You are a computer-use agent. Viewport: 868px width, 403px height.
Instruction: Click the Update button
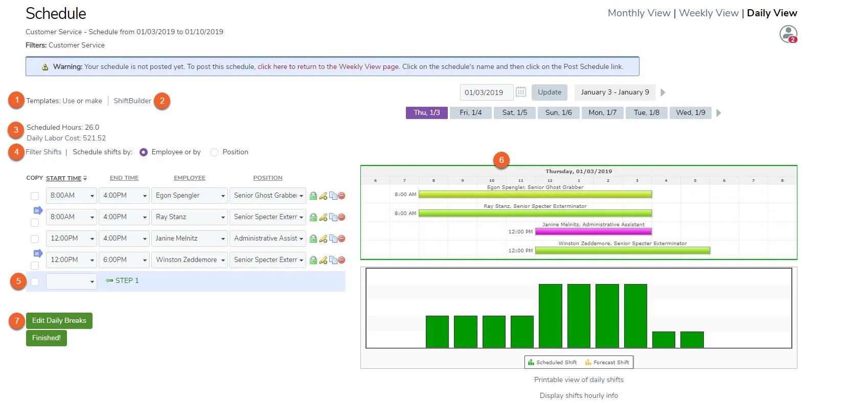550,92
